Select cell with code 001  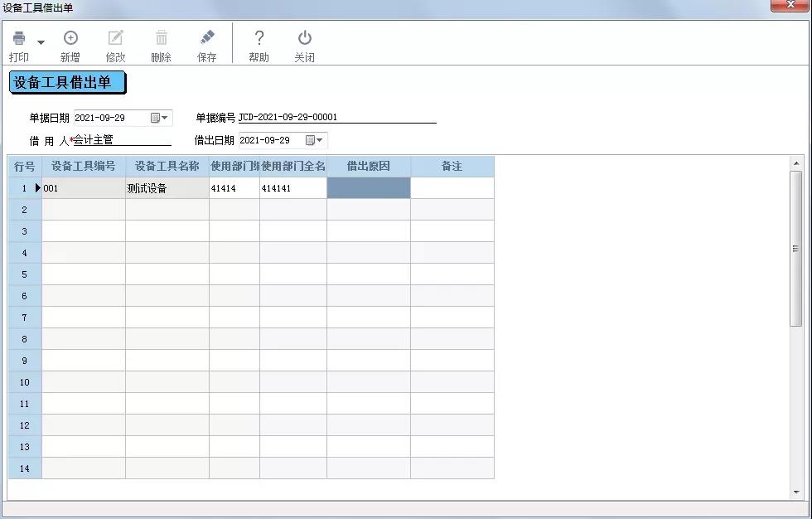click(84, 188)
